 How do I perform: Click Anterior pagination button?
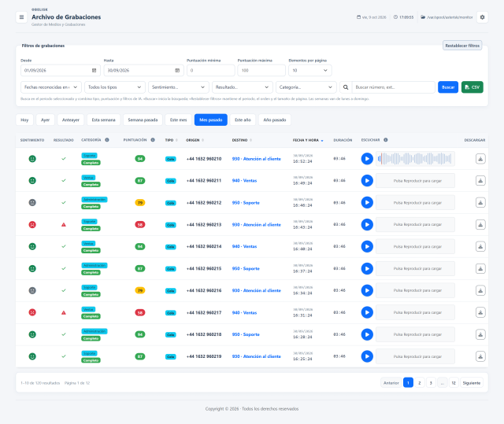pyautogui.click(x=391, y=383)
